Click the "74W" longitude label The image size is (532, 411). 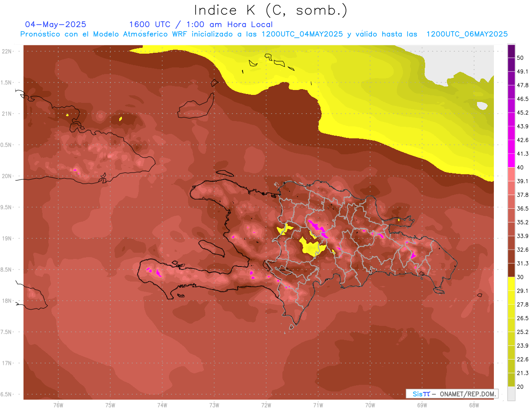coord(162,405)
